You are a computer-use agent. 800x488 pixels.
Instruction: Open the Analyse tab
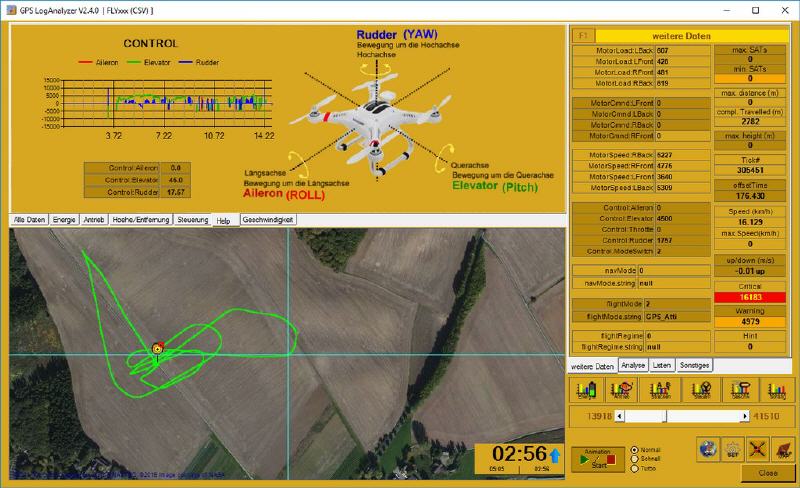click(633, 365)
